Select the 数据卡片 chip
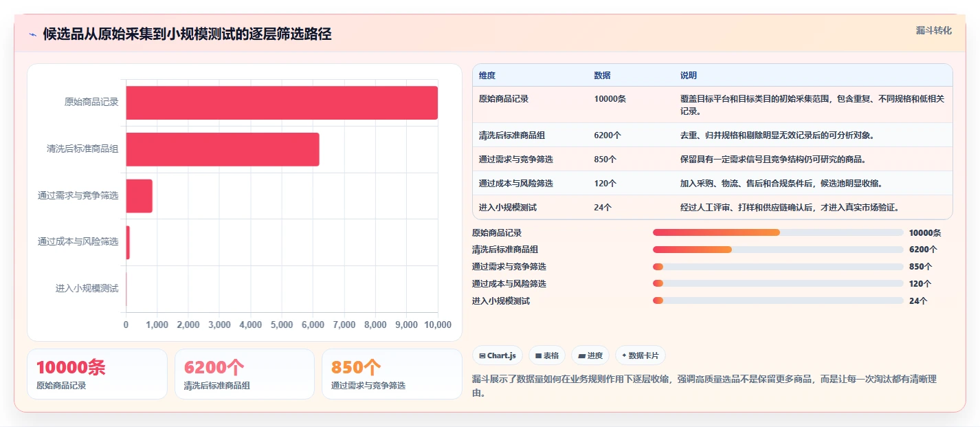980x427 pixels. [640, 355]
